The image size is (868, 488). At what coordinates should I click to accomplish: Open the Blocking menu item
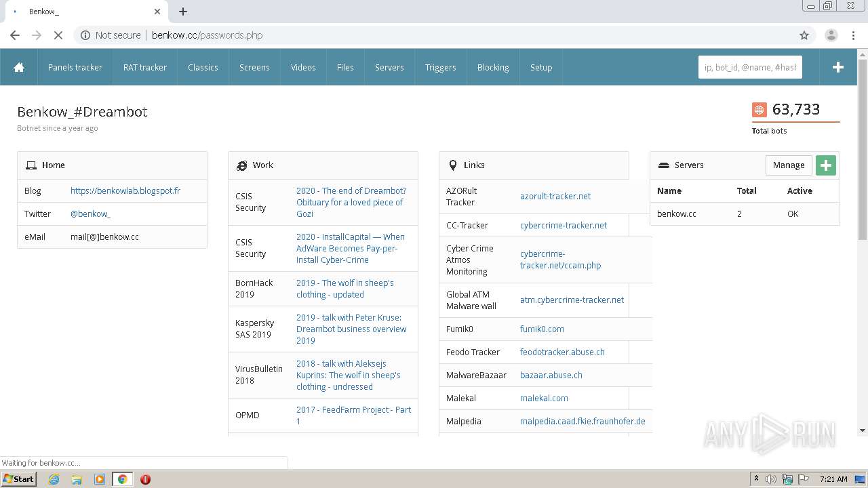coord(493,67)
